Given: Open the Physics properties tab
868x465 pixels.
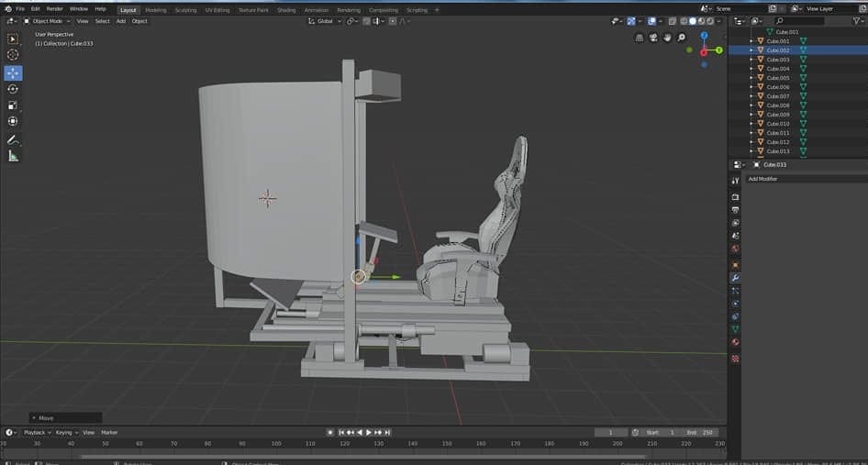Looking at the screenshot, I should click(735, 304).
